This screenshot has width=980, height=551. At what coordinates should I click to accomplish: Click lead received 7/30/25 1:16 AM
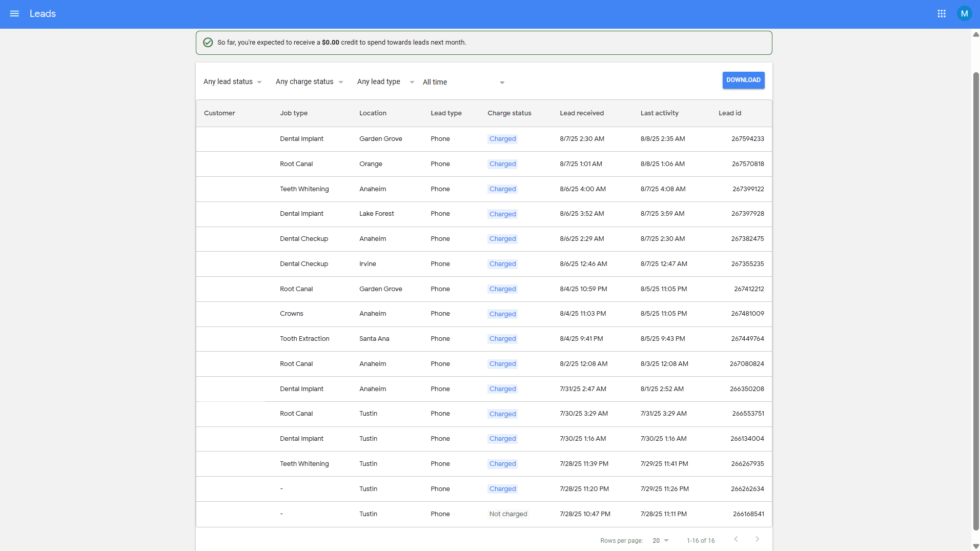[583, 439]
